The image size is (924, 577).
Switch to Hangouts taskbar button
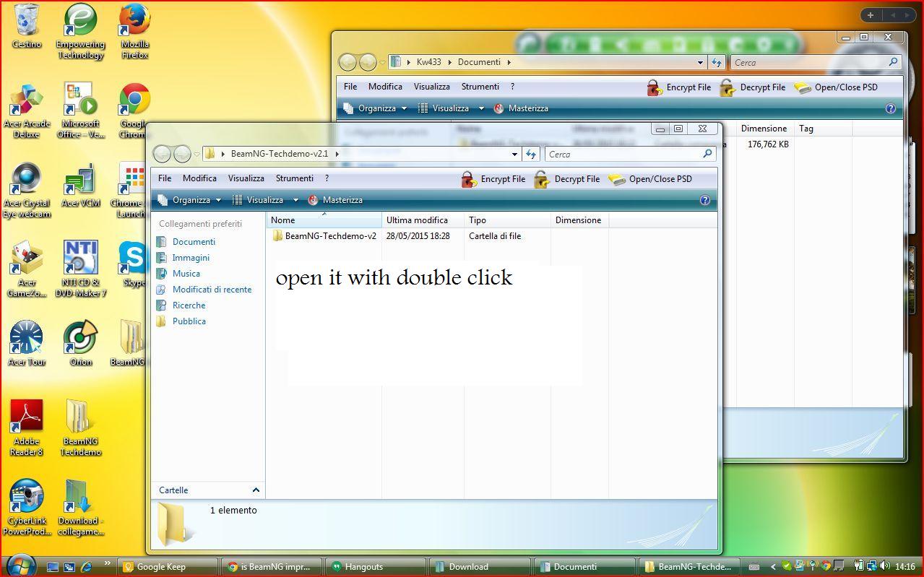(376, 567)
